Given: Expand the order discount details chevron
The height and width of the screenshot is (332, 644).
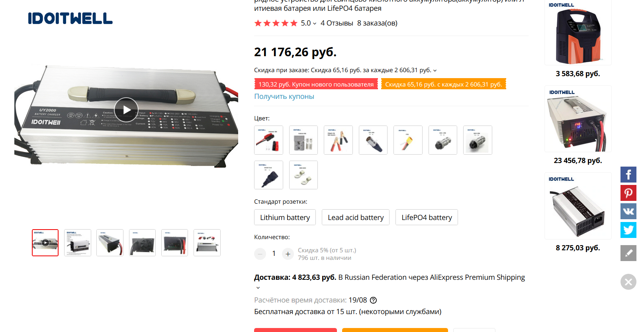Looking at the screenshot, I should click(x=435, y=71).
